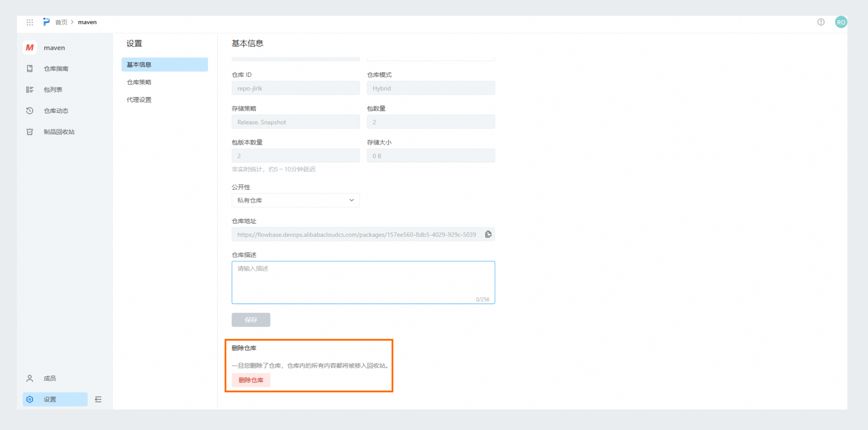Click the 设置 panel heading
Screen dimensions: 868x430
pyautogui.click(x=134, y=43)
